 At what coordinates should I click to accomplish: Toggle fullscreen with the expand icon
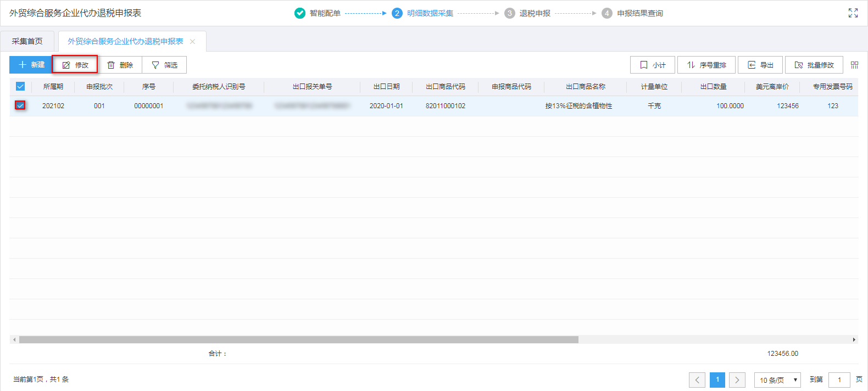(x=853, y=13)
